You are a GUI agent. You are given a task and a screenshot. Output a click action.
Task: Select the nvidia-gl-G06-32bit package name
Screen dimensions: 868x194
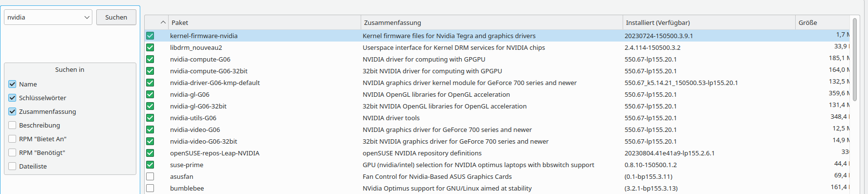(198, 106)
